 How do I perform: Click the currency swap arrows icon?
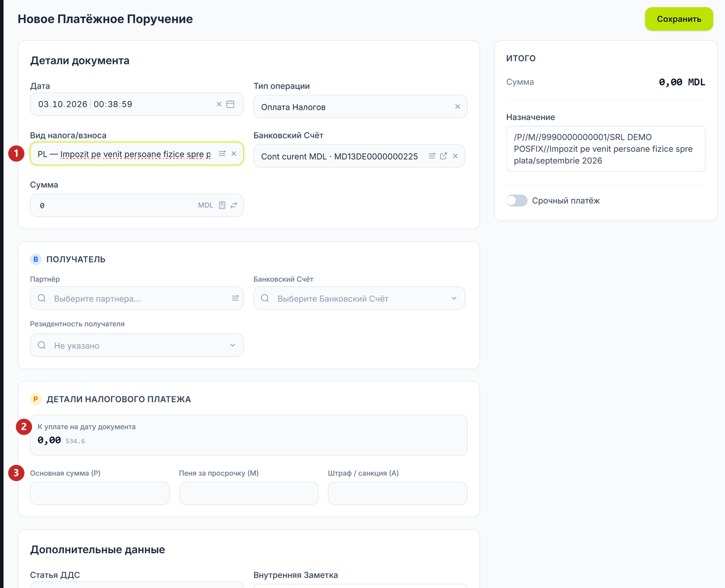click(234, 206)
